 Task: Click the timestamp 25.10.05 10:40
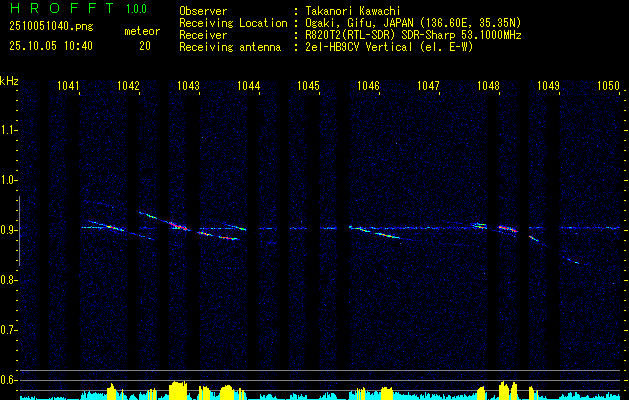pos(51,46)
